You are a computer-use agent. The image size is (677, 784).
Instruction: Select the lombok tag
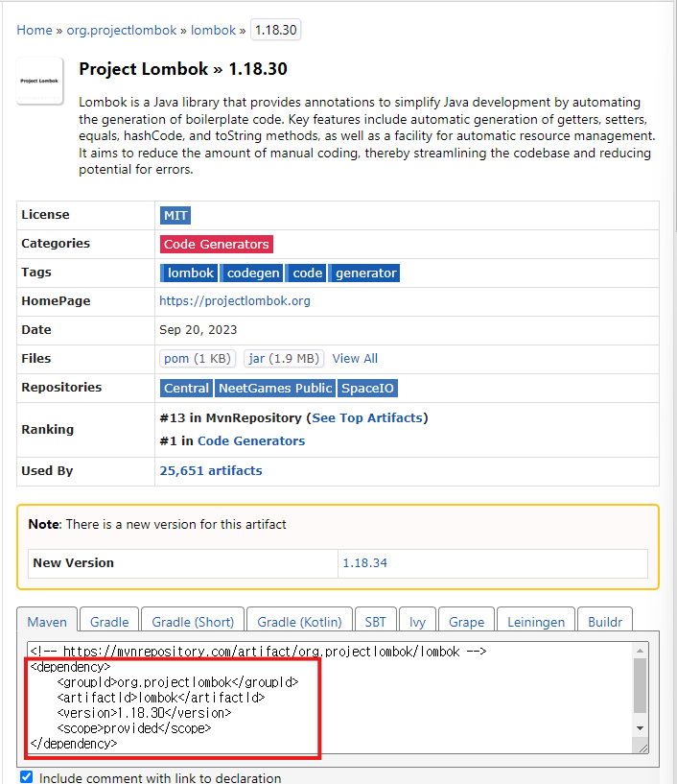(189, 273)
